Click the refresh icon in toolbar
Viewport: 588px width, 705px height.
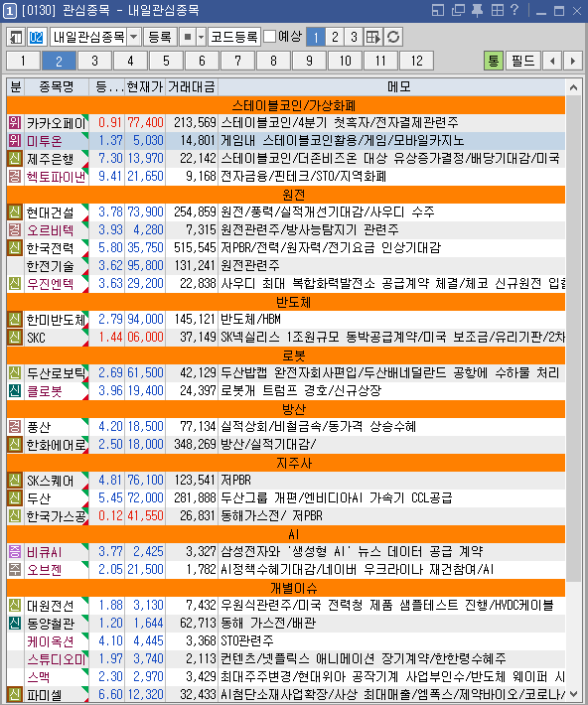393,37
